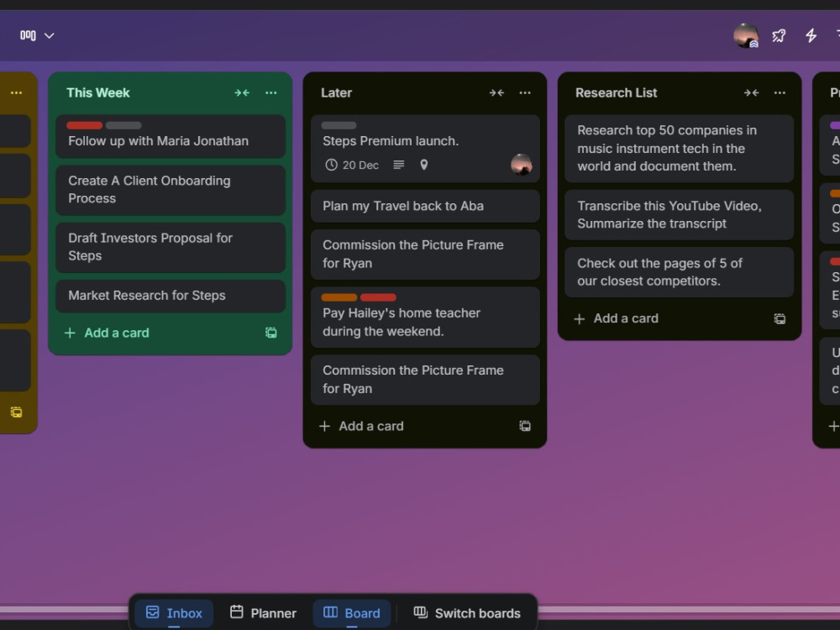Viewport: 840px width, 630px height.
Task: Create from template in Later list
Action: tap(525, 426)
